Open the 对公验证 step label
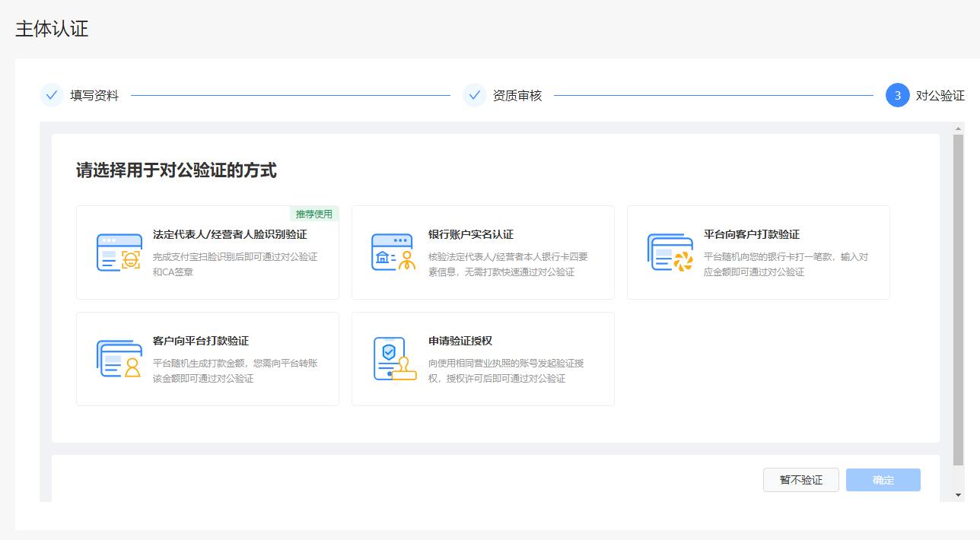The height and width of the screenshot is (540, 980). pyautogui.click(x=940, y=96)
